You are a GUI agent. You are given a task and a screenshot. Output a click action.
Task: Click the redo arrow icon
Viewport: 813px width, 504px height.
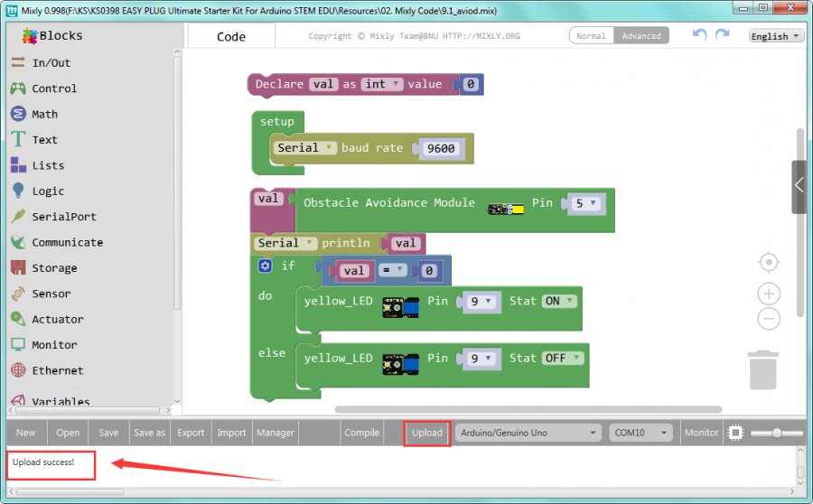click(722, 34)
